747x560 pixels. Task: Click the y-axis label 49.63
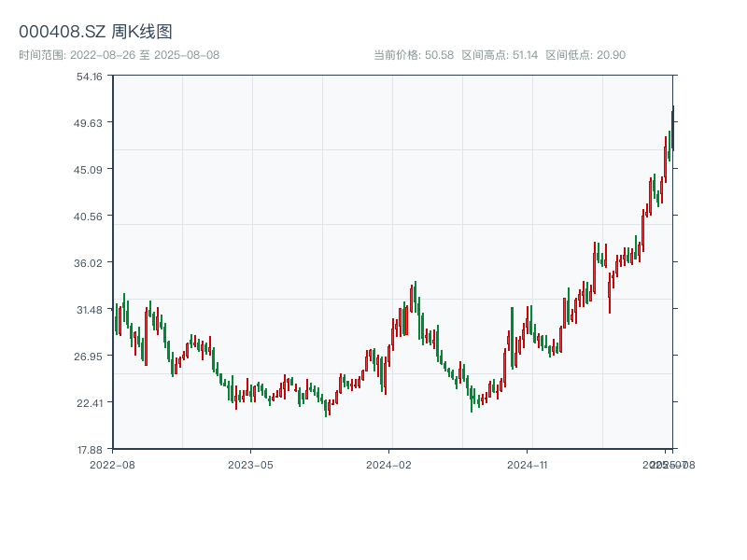(x=88, y=123)
